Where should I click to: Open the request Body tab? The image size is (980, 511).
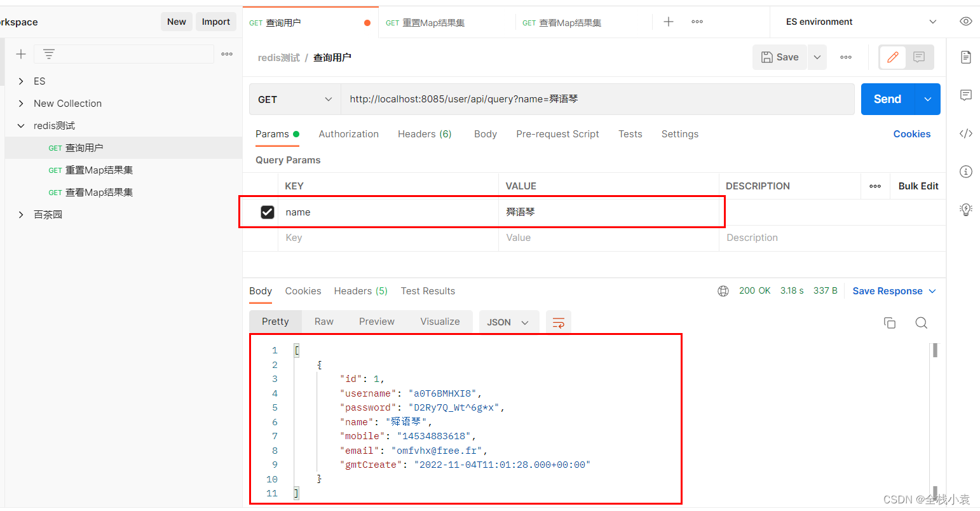[x=486, y=134]
